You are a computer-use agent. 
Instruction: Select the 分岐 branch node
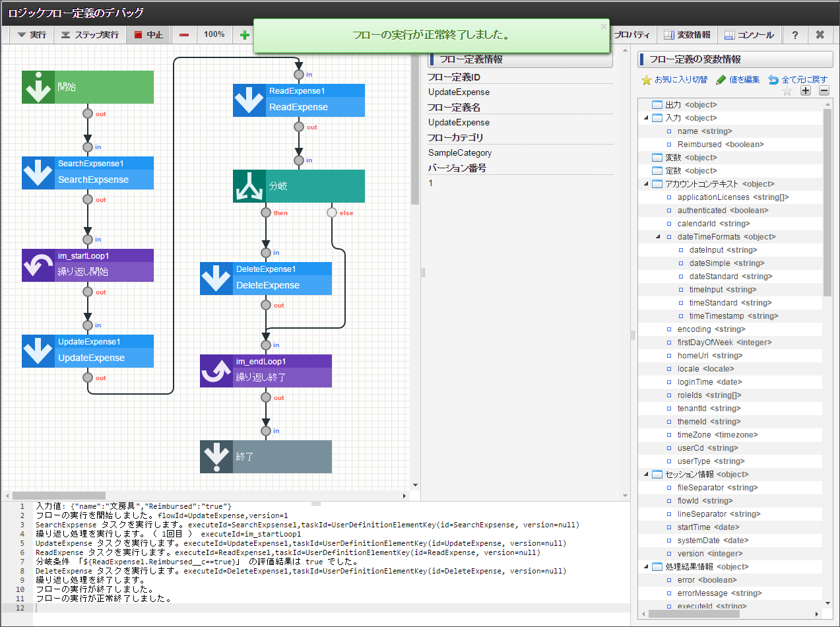click(299, 186)
